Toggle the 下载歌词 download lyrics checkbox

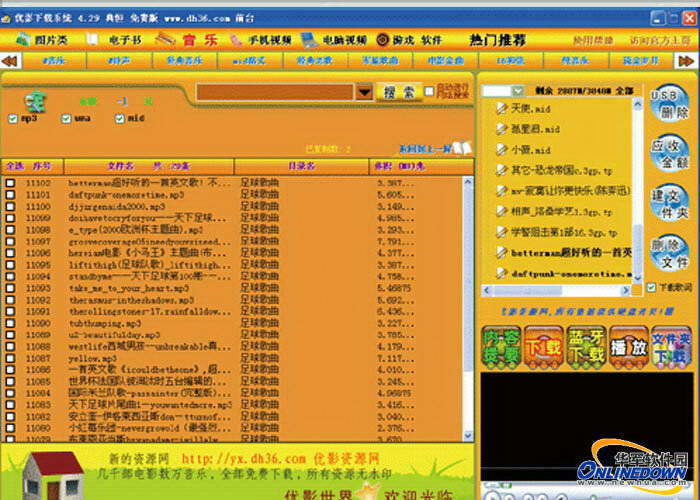coord(651,287)
